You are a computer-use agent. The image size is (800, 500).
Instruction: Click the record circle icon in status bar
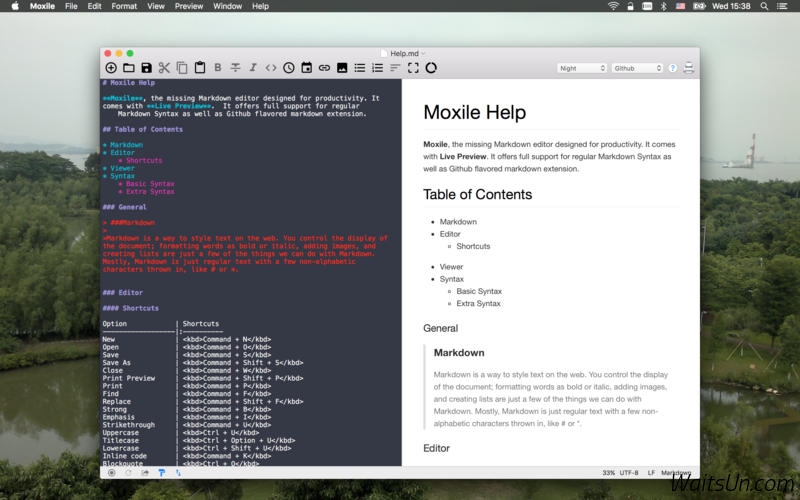(112, 473)
